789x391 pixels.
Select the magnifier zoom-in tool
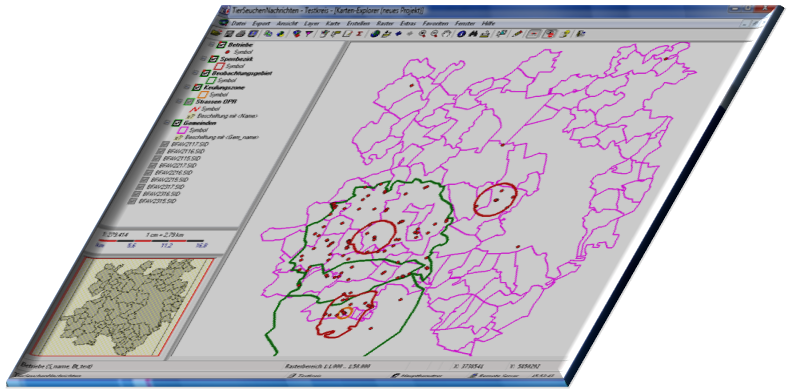tap(422, 34)
